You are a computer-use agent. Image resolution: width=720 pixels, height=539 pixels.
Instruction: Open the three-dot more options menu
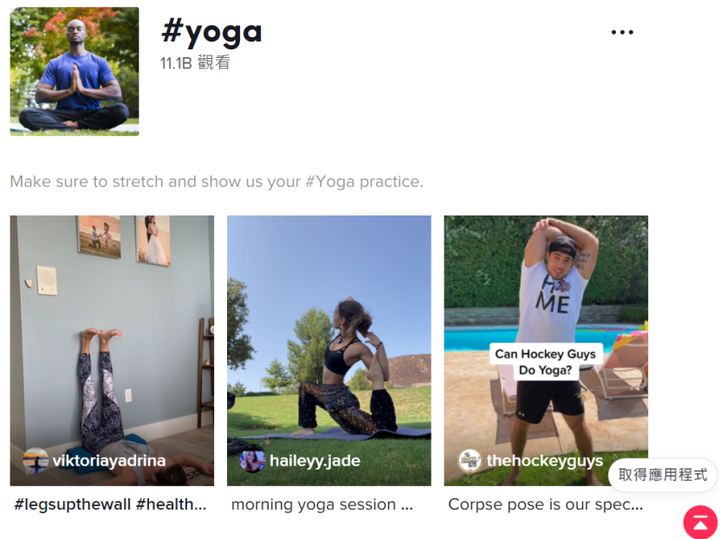coord(622,32)
